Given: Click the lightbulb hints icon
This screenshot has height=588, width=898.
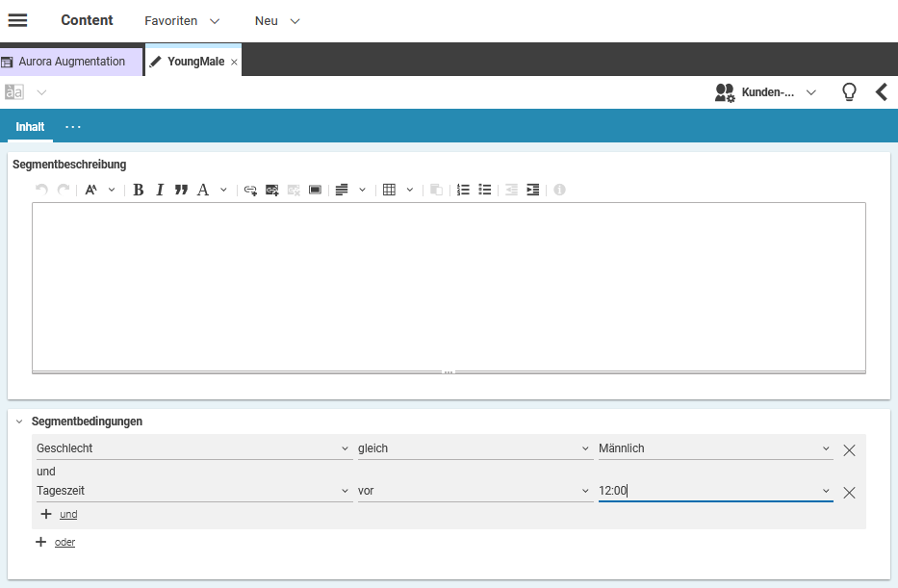Looking at the screenshot, I should (849, 92).
